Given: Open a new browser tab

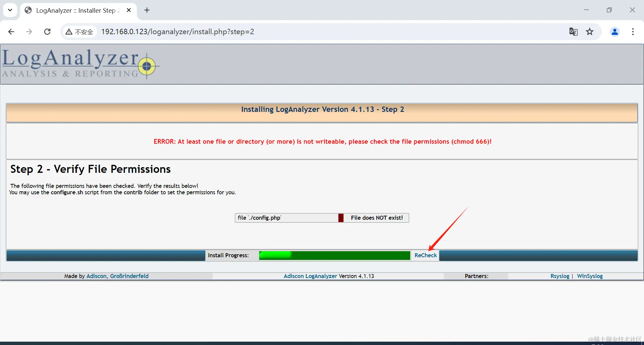Looking at the screenshot, I should pyautogui.click(x=147, y=10).
